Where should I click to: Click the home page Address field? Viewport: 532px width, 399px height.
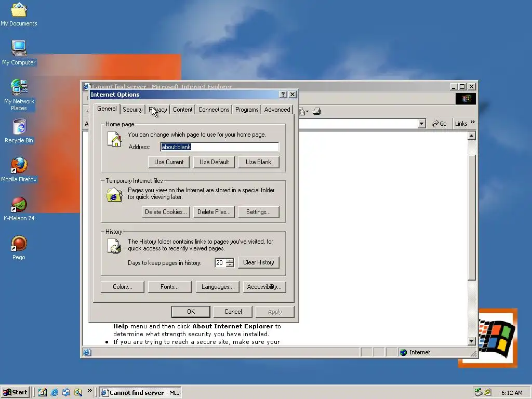point(220,147)
